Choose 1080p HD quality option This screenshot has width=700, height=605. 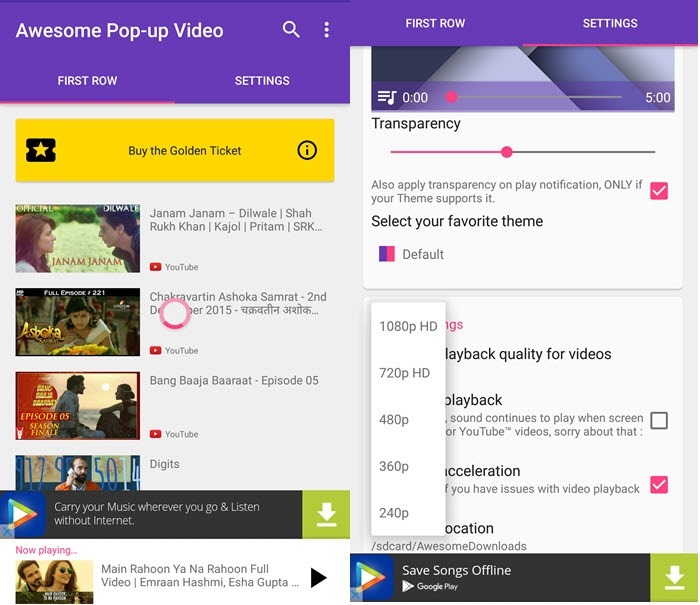408,326
